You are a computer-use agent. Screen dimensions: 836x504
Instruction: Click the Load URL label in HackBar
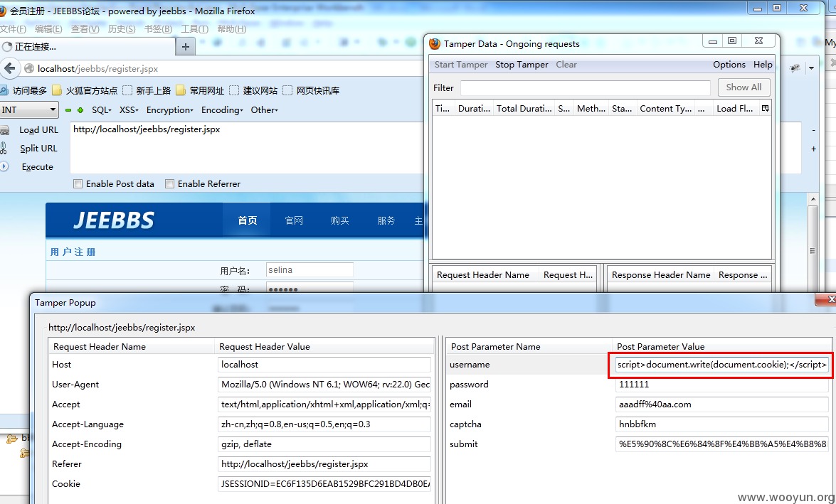38,130
